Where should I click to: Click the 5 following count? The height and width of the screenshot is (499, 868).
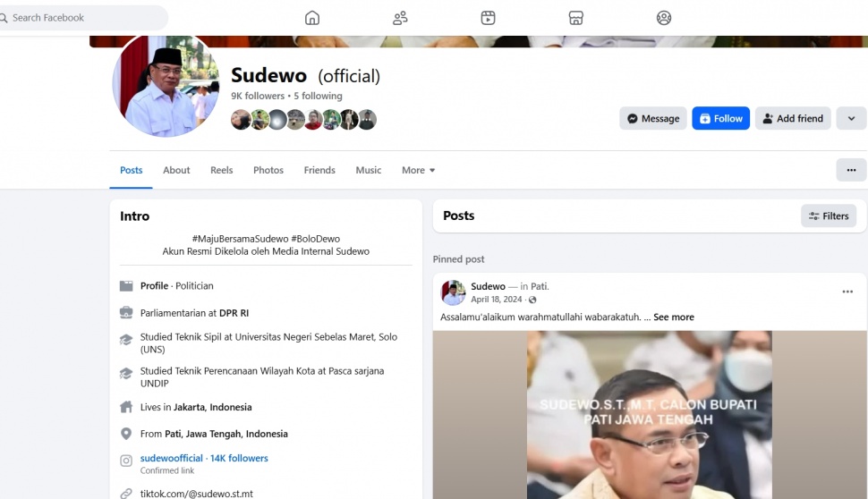coord(318,96)
